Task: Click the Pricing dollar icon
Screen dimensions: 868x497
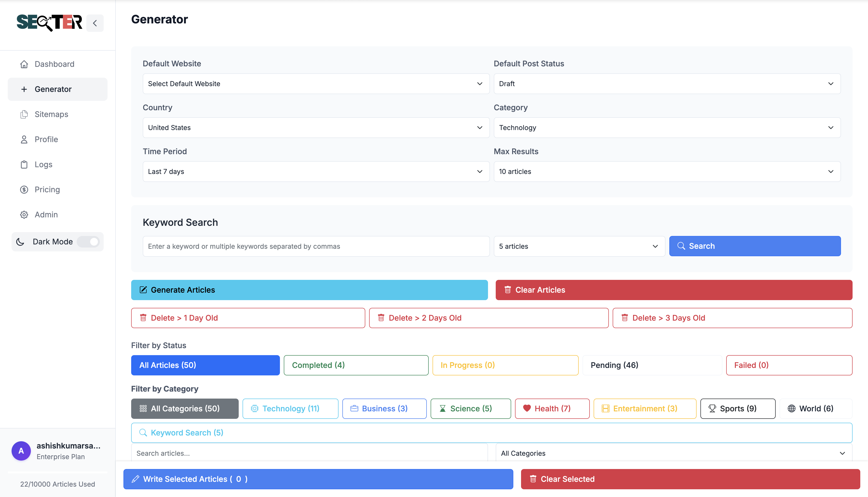Action: tap(24, 189)
